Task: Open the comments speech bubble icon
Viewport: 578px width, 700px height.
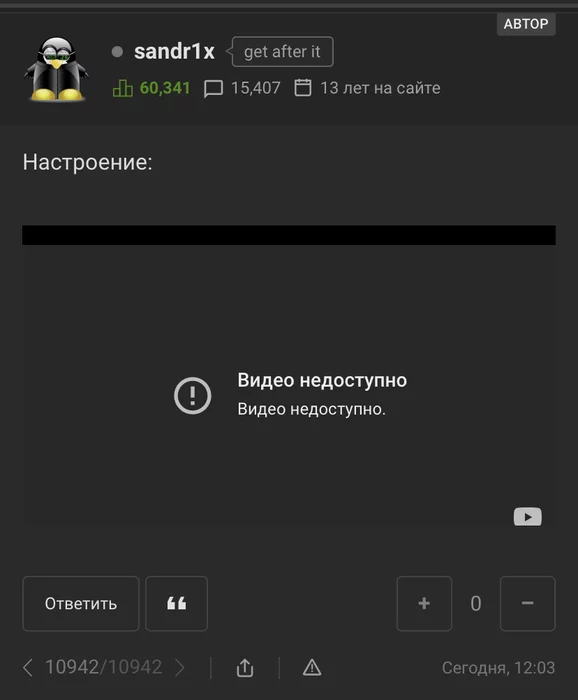Action: (213, 88)
